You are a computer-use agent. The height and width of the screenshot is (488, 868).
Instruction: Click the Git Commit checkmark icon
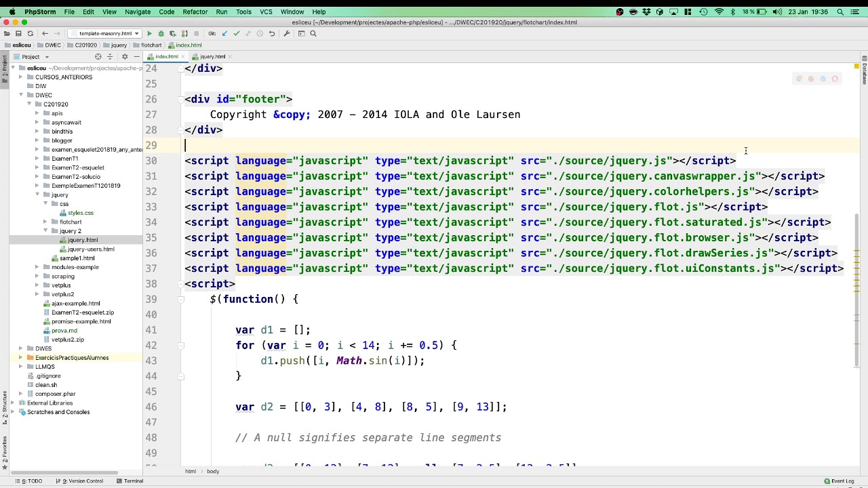pyautogui.click(x=236, y=33)
